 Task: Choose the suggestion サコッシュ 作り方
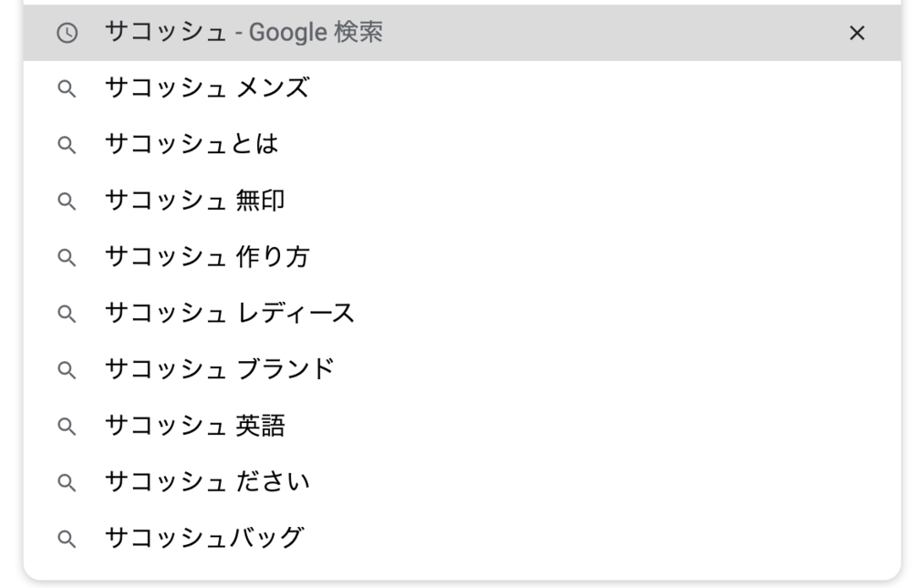coord(207,257)
